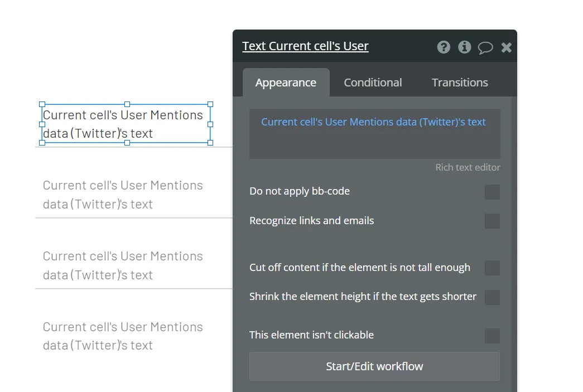Check Cut off content if not tall enough

point(492,268)
